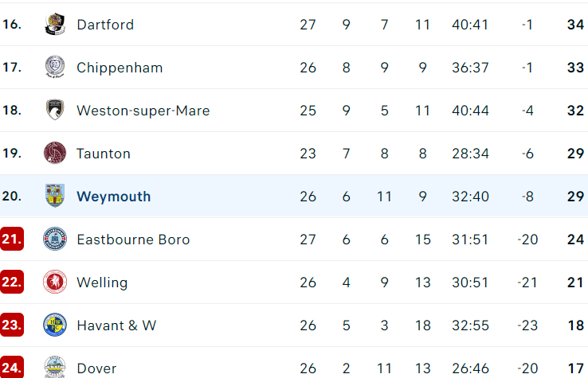The image size is (588, 378).
Task: Click the Weston-super-Mare club crest
Action: (x=54, y=111)
